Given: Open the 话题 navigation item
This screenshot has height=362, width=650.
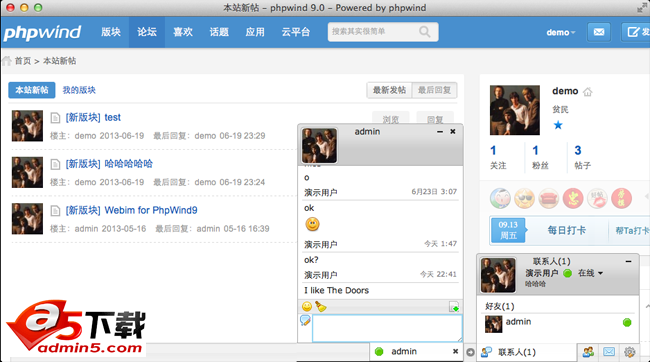Looking at the screenshot, I should (x=219, y=32).
